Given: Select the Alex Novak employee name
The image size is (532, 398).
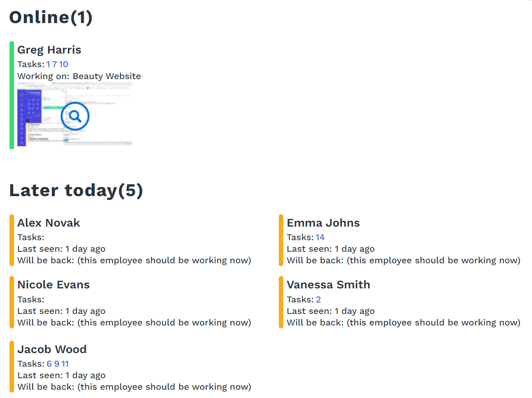Looking at the screenshot, I should point(49,223).
